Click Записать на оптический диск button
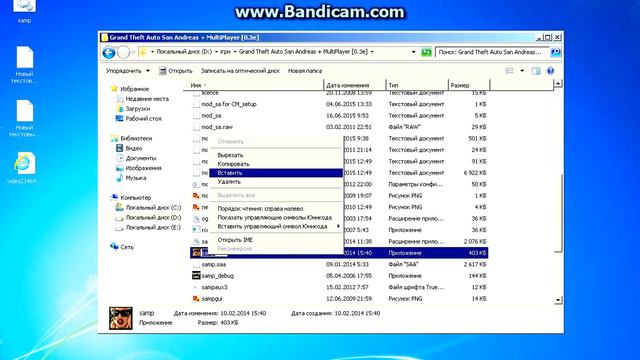The image size is (640, 360). 240,71
